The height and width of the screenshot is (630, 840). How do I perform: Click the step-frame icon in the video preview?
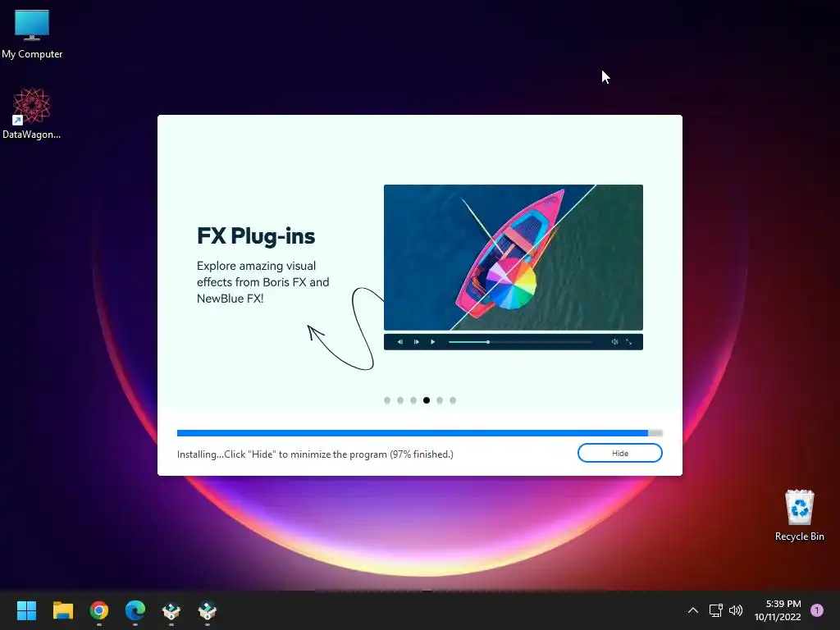pyautogui.click(x=416, y=342)
